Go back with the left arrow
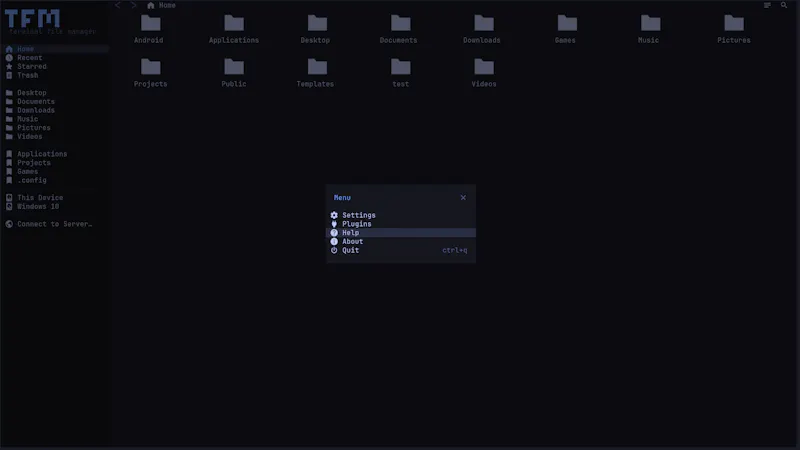 coord(118,5)
